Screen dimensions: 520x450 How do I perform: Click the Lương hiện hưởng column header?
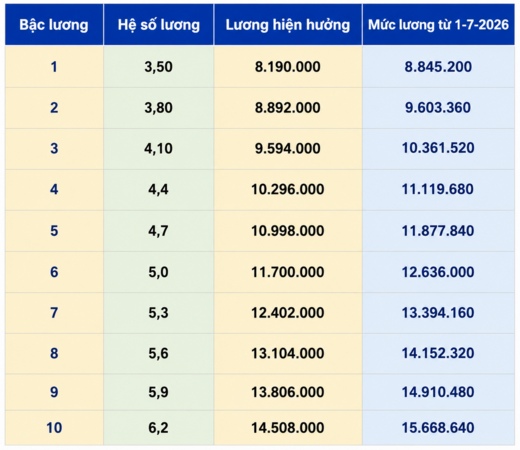[x=288, y=25]
